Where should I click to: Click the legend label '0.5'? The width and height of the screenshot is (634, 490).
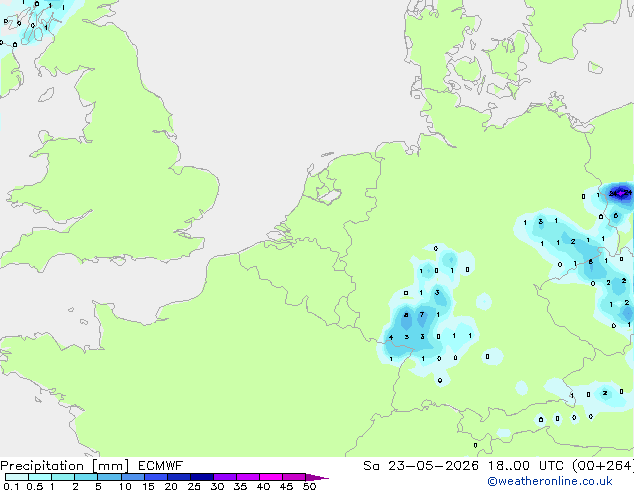point(35,486)
